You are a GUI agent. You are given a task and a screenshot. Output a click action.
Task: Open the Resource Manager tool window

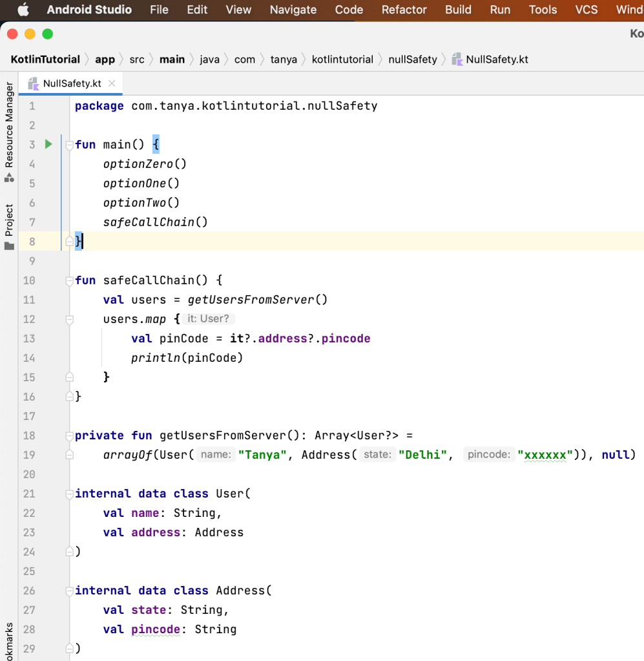[x=9, y=124]
